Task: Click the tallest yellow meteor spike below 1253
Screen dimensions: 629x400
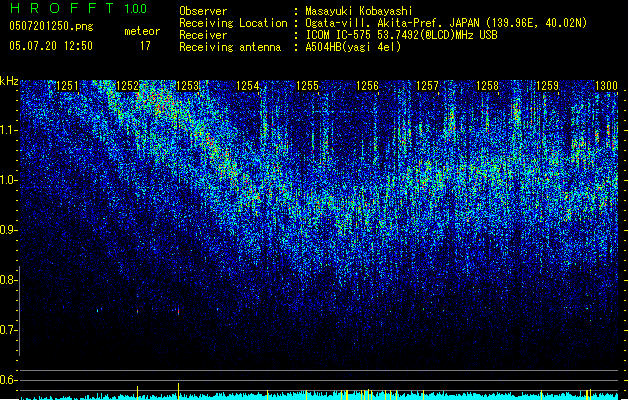Action: [179, 391]
